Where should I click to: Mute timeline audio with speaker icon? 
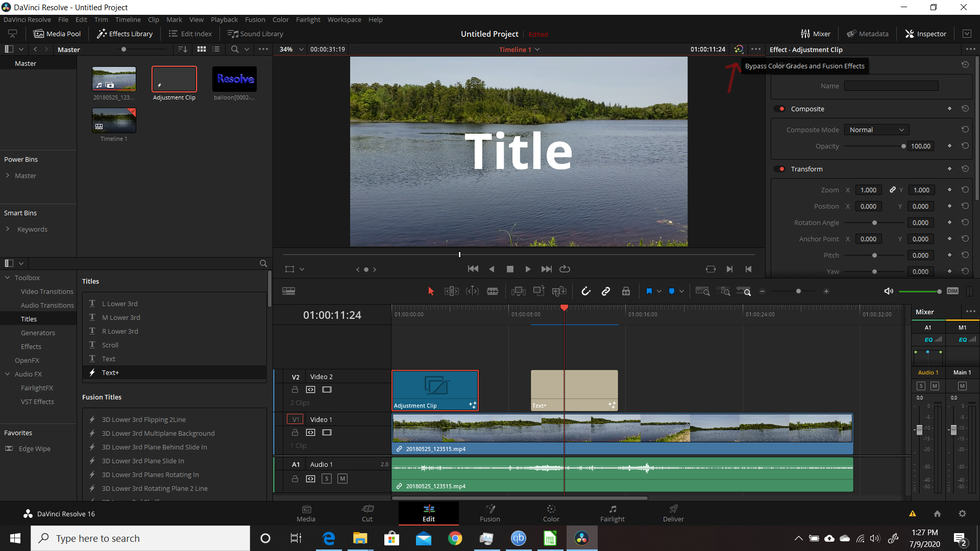pos(889,291)
